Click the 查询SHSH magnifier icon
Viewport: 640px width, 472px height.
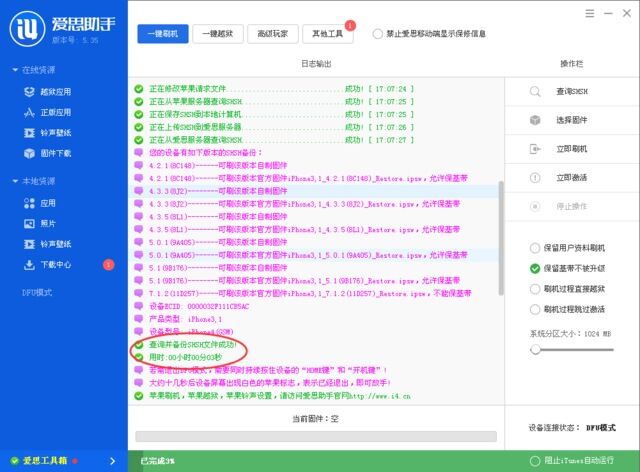click(x=535, y=91)
